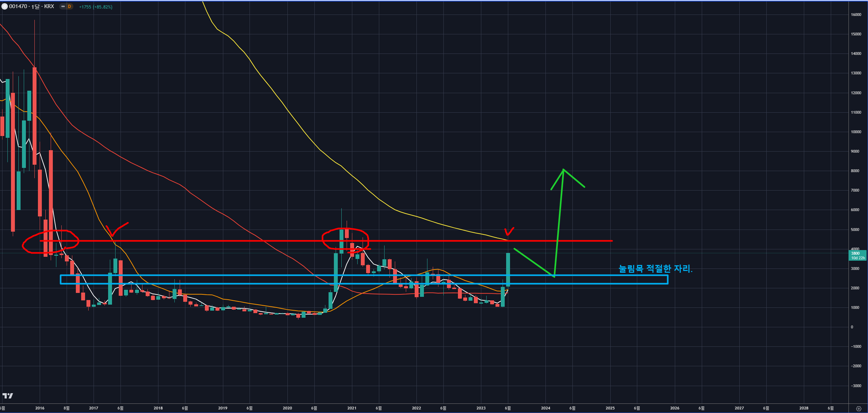The image size is (868, 413).
Task: Toggle the gray dash market status pill
Action: pos(63,7)
